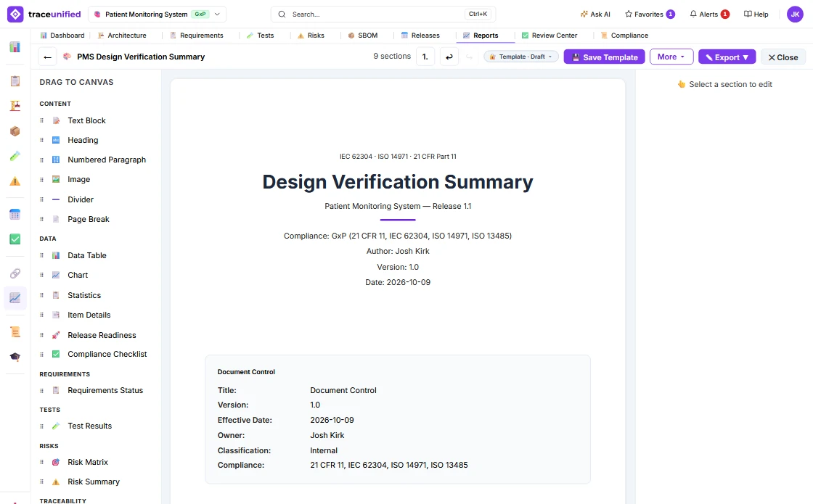The height and width of the screenshot is (504, 813).
Task: Click the package box sidebar icon
Action: pos(15,131)
